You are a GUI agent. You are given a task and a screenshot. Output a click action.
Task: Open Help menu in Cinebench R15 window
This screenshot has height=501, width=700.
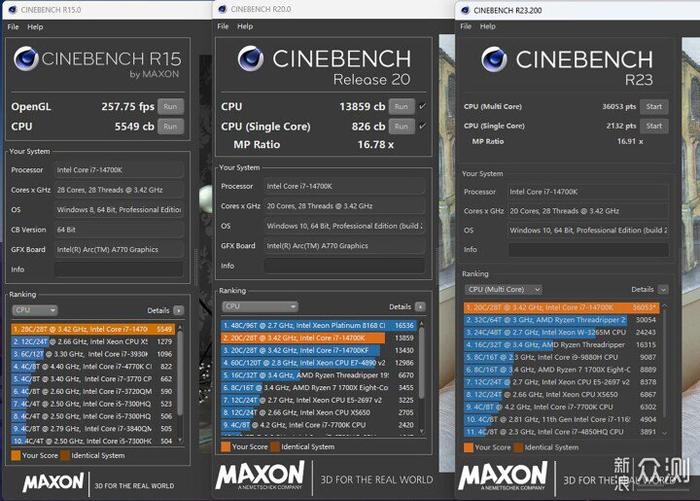tap(35, 27)
